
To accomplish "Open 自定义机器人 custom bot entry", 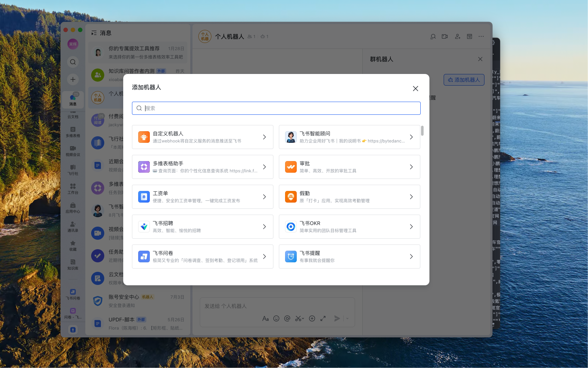I will tap(203, 137).
